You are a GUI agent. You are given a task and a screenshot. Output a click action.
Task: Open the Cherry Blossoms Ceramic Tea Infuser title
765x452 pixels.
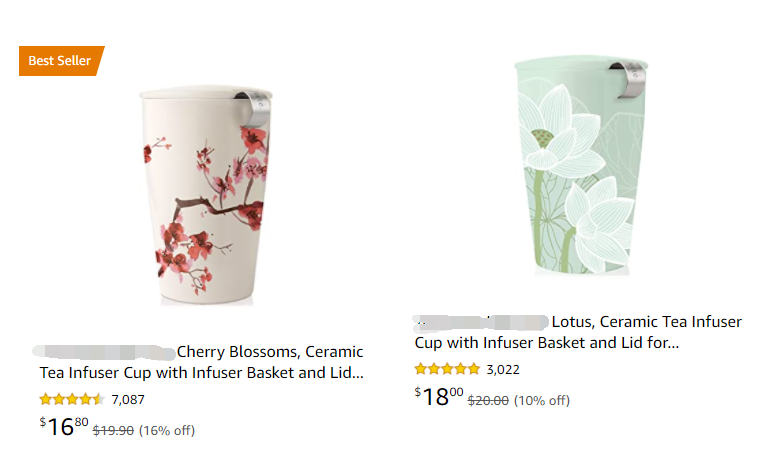tap(201, 362)
